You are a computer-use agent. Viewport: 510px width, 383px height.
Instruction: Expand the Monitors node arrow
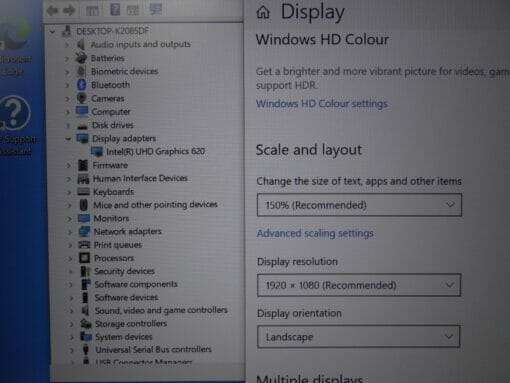(x=69, y=219)
